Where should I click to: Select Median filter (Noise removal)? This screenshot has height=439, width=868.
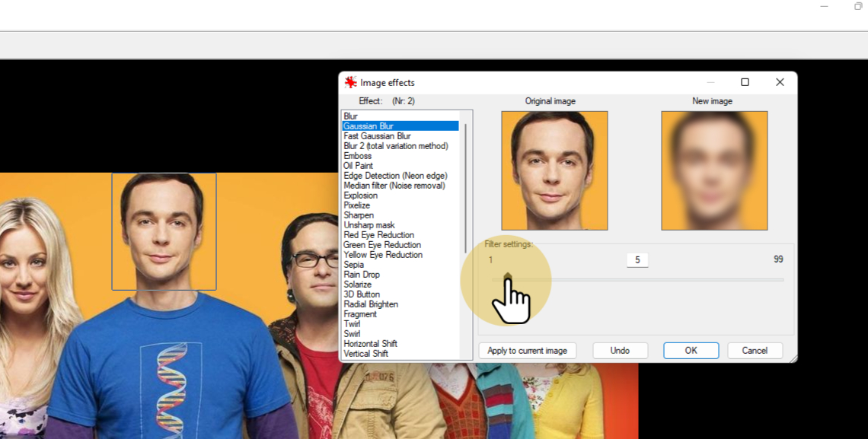click(394, 186)
